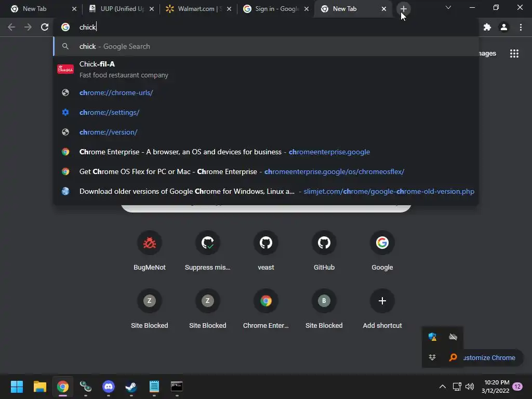Open chrome://chrome-urls/ suggestion
The image size is (532, 399).
tap(266, 92)
